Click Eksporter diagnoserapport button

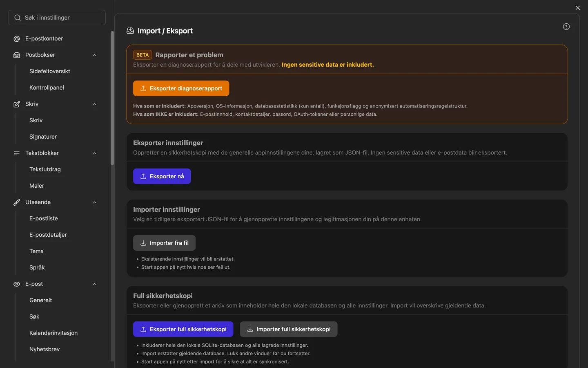coord(181,88)
